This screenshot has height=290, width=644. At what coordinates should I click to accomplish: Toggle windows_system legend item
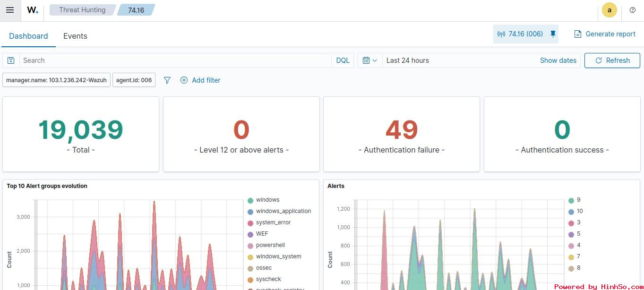275,256
